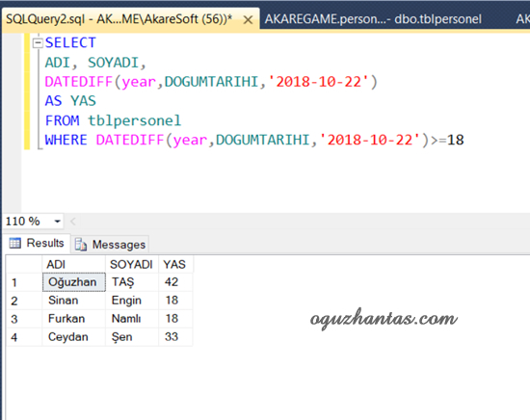
Task: Click the Oğuzhan cell
Action: tap(74, 282)
